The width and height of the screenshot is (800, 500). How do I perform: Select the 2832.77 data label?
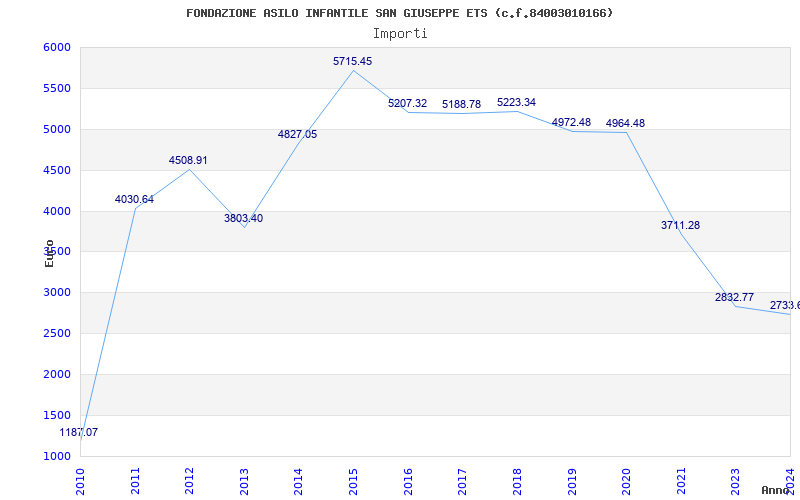[x=734, y=297]
